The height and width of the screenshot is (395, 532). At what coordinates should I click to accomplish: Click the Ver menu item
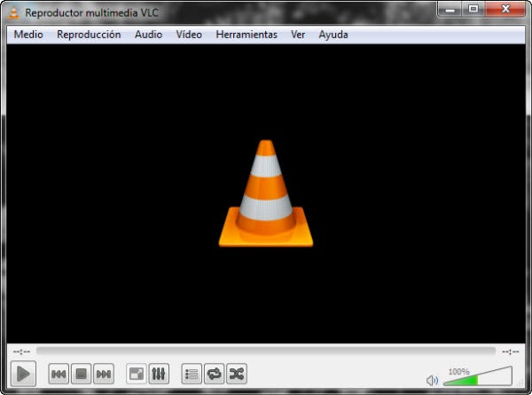(298, 35)
